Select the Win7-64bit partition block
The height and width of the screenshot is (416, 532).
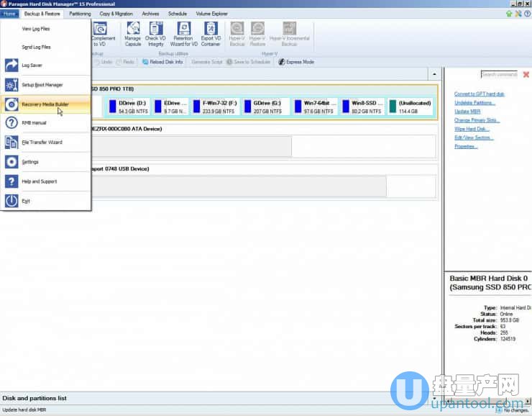pyautogui.click(x=315, y=107)
